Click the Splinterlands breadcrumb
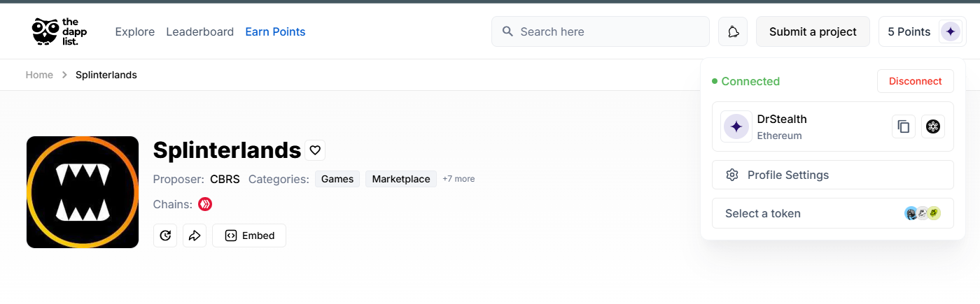This screenshot has height=304, width=980. [106, 75]
